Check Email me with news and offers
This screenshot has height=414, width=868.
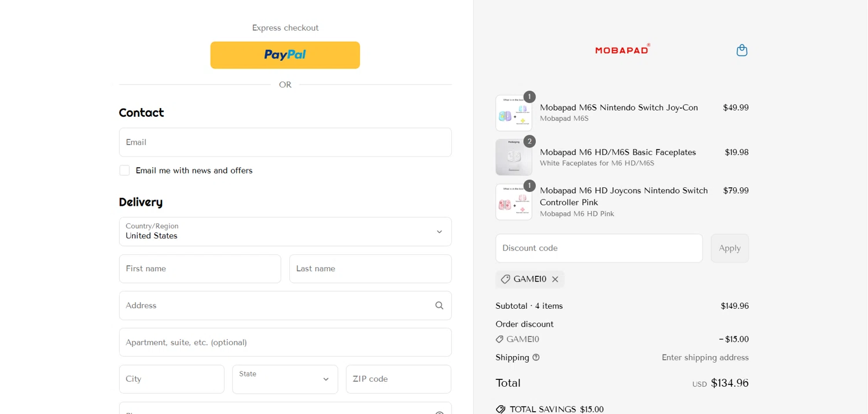click(x=124, y=171)
